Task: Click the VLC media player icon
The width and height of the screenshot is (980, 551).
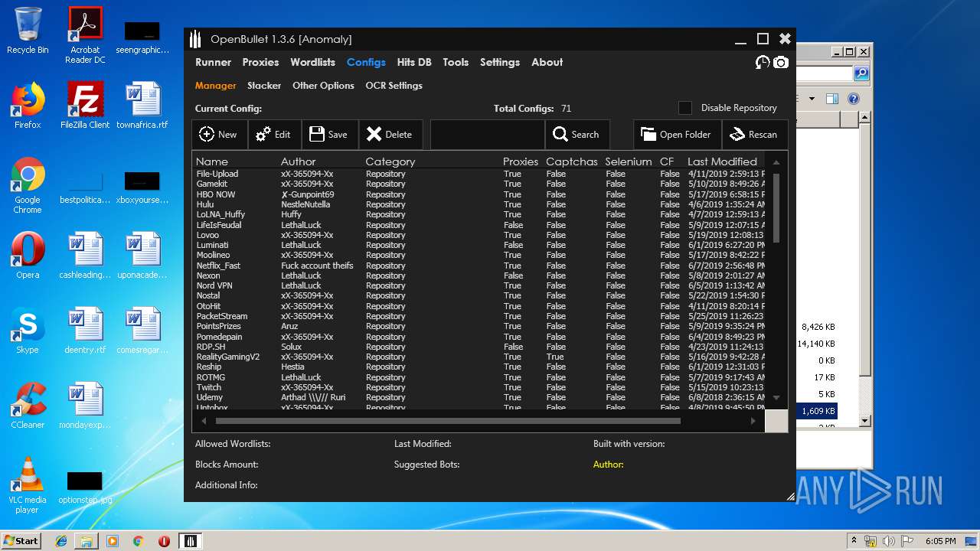Action: [x=28, y=485]
